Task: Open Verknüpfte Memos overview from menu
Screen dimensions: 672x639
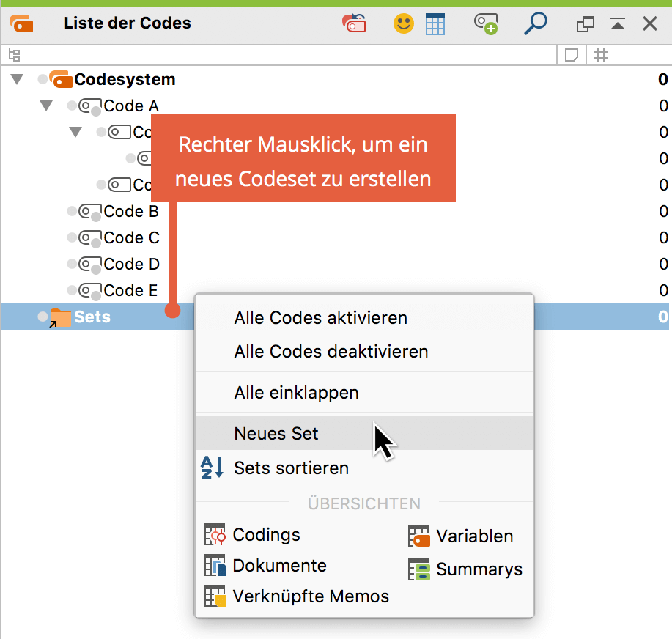Action: (x=311, y=596)
